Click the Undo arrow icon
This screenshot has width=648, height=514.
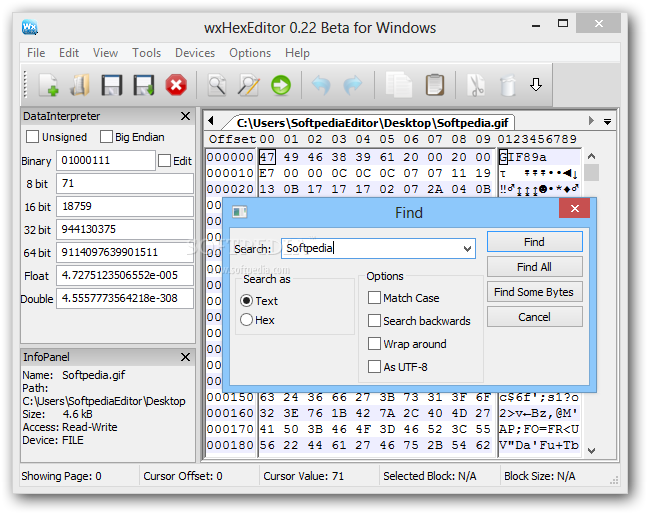pos(321,85)
